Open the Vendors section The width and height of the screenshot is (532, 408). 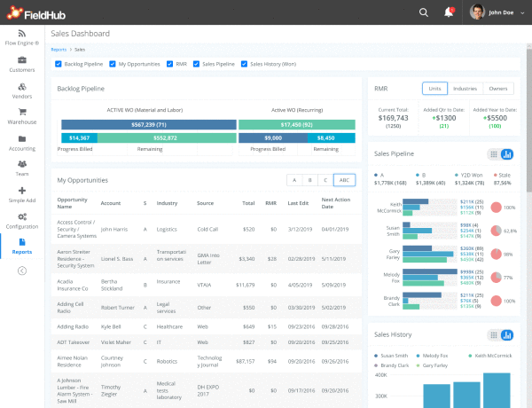tap(21, 90)
